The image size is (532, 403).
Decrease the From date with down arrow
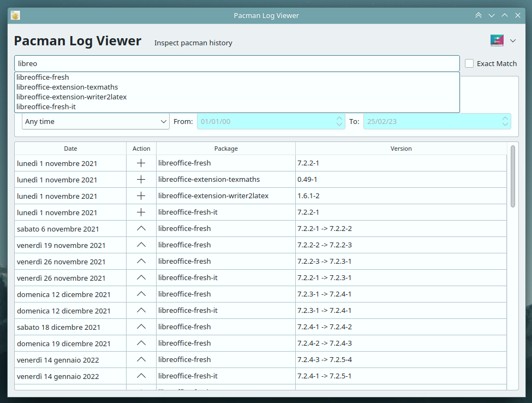click(x=339, y=125)
